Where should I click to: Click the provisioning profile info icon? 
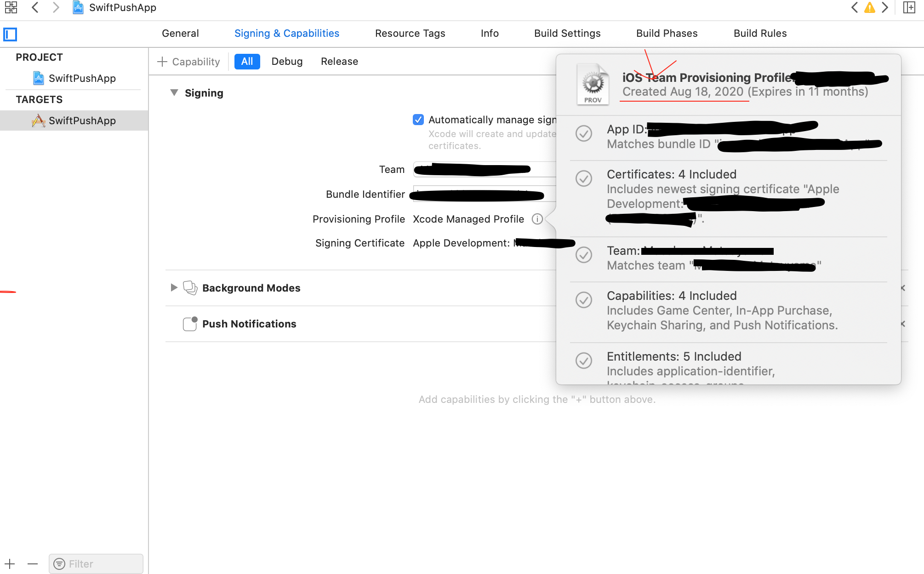point(537,219)
